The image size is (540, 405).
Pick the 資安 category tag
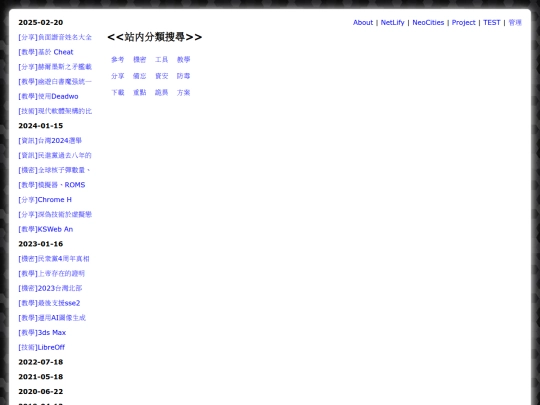pyautogui.click(x=162, y=76)
